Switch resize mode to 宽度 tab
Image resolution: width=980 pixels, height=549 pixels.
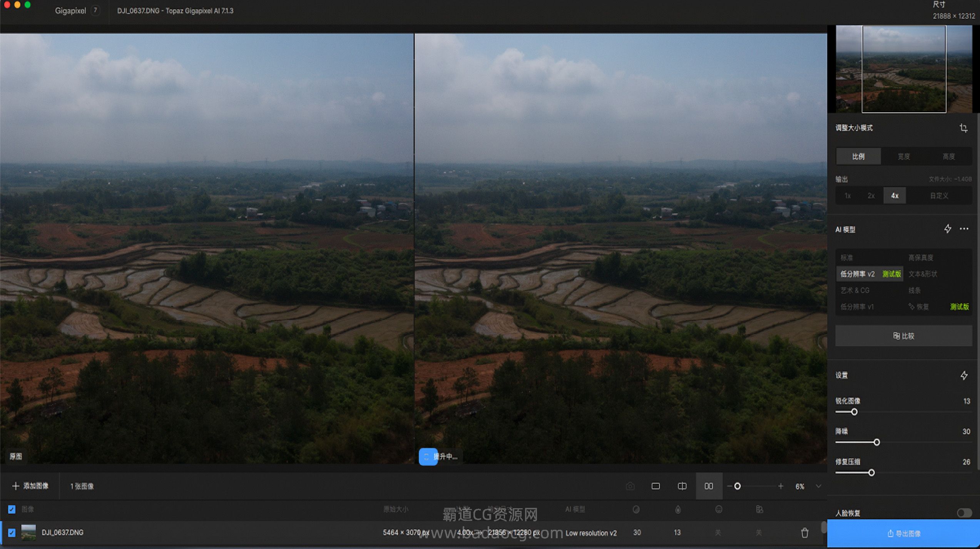[x=904, y=157]
